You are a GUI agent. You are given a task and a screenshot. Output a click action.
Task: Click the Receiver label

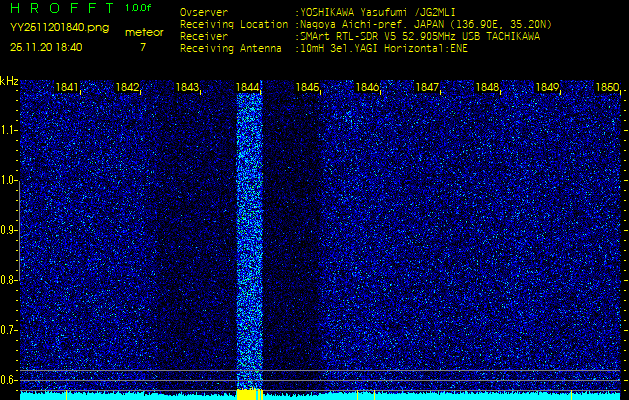tap(204, 37)
